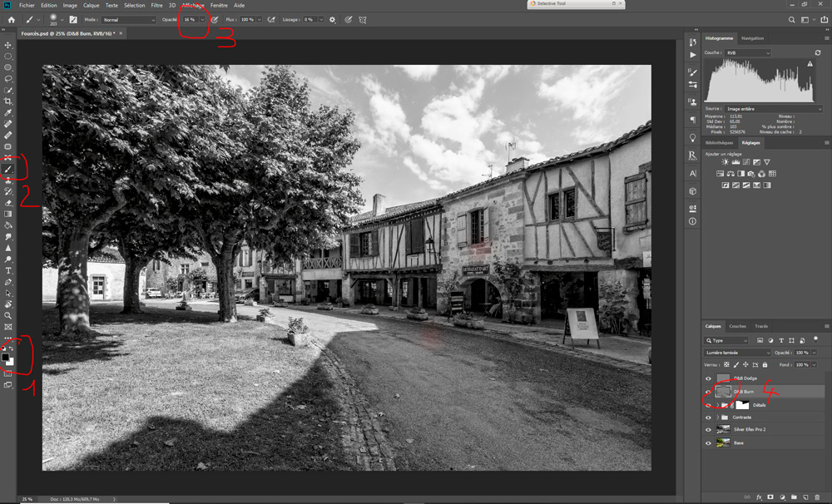Toggle pressure for opacity icon
832x504 pixels.
[x=215, y=20]
